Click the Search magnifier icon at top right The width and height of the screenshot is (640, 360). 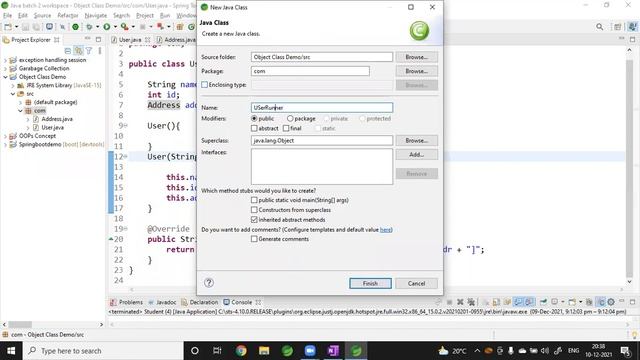[x=599, y=27]
